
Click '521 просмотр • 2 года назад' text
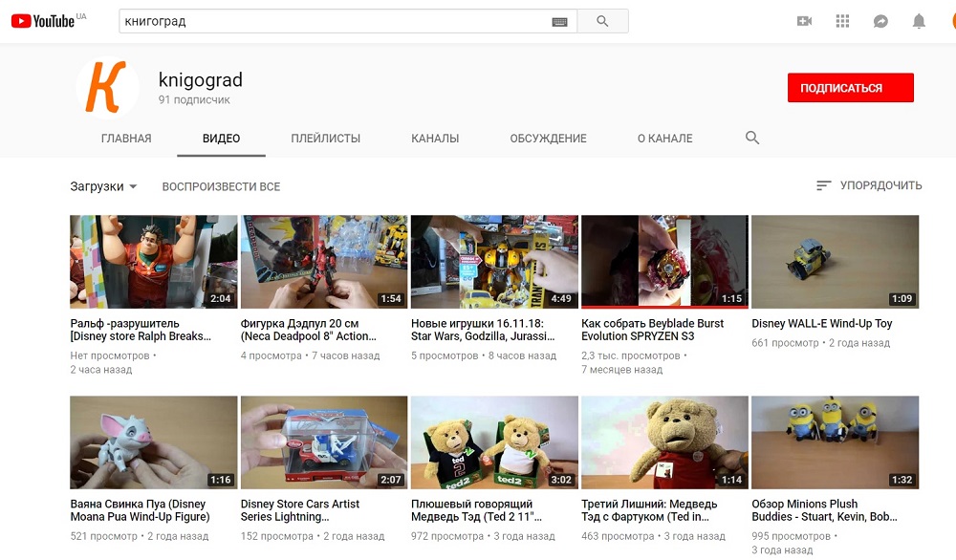[x=139, y=536]
